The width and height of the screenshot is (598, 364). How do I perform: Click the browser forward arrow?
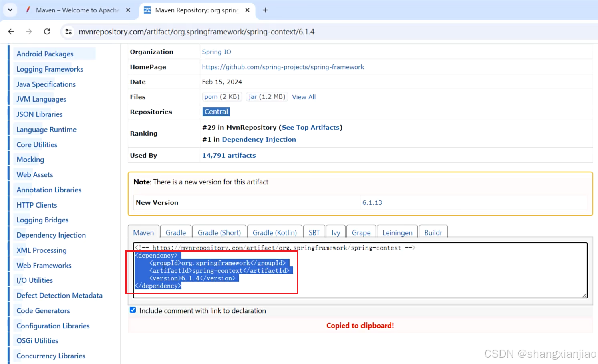coord(29,32)
